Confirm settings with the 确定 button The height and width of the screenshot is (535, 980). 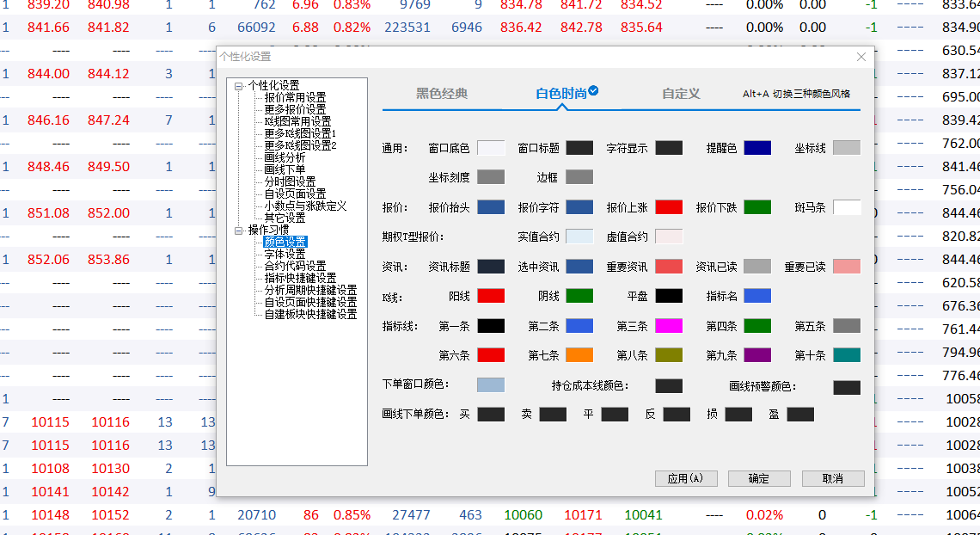758,478
